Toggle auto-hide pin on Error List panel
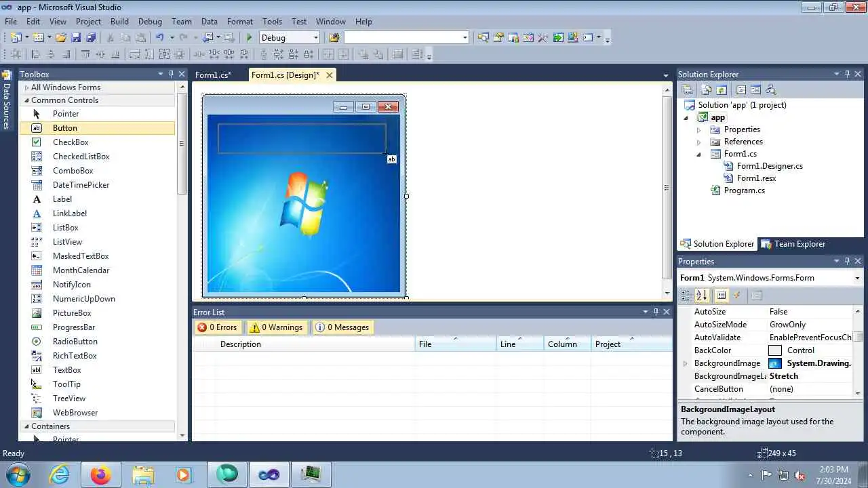Image resolution: width=868 pixels, height=488 pixels. (x=656, y=312)
